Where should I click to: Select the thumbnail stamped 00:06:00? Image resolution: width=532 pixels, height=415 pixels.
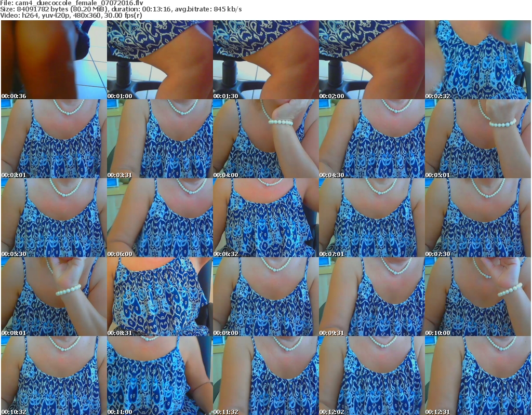click(160, 218)
